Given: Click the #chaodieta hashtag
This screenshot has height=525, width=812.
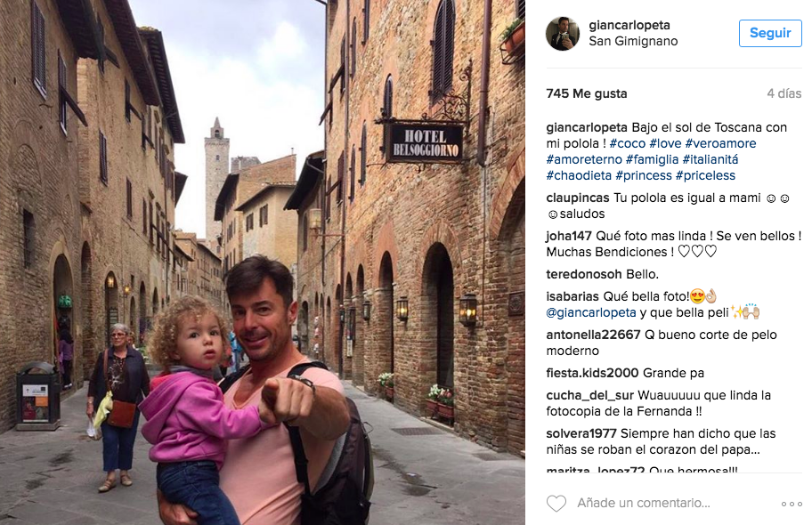Looking at the screenshot, I should 579,175.
